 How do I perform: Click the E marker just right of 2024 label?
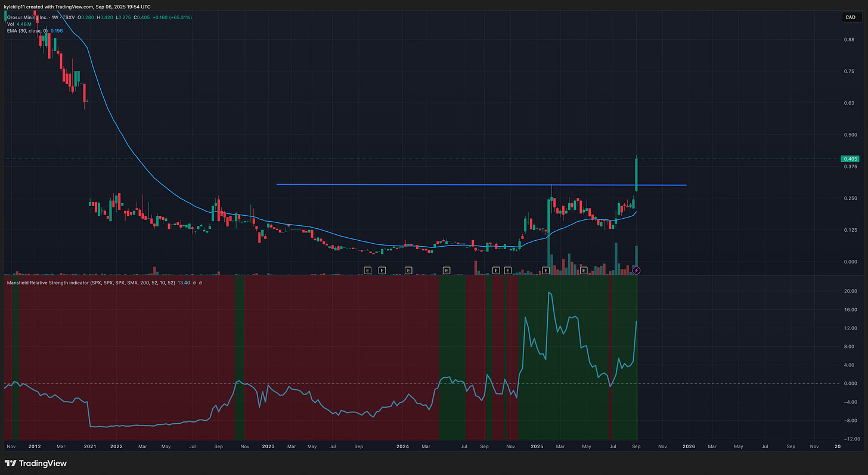coord(408,271)
